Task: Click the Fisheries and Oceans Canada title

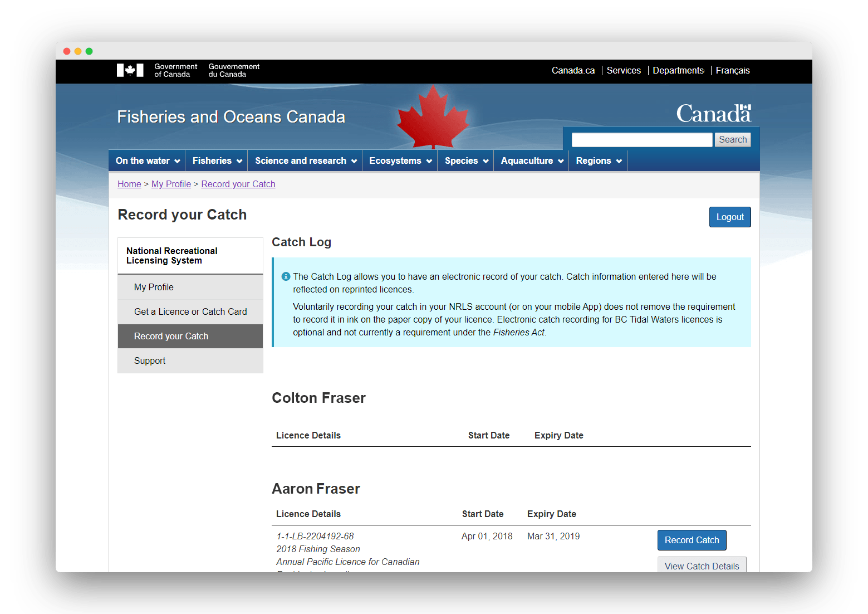Action: tap(231, 117)
